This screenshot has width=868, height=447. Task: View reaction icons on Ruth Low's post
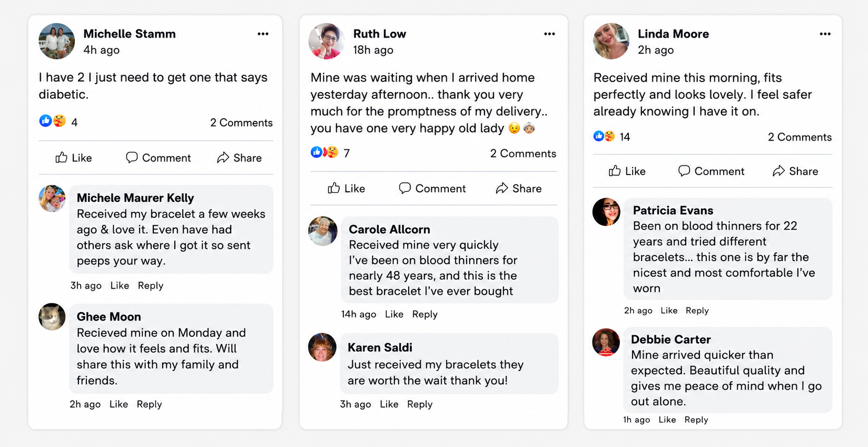point(324,153)
